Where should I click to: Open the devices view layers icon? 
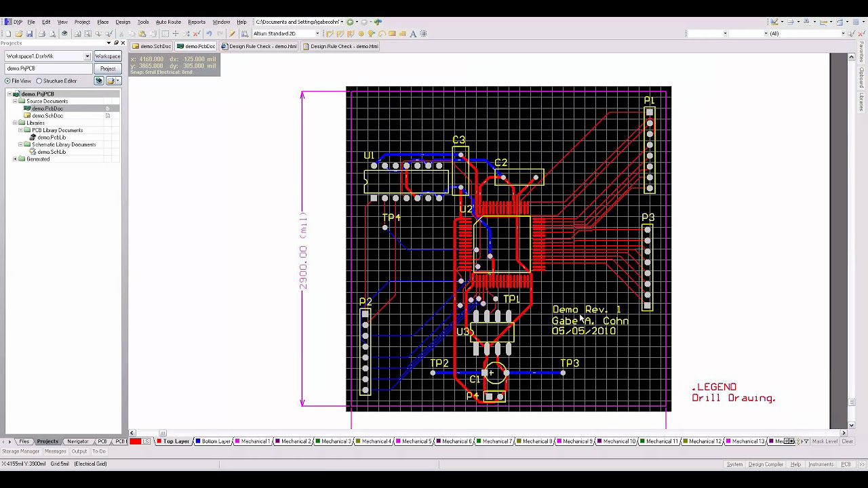point(64,33)
